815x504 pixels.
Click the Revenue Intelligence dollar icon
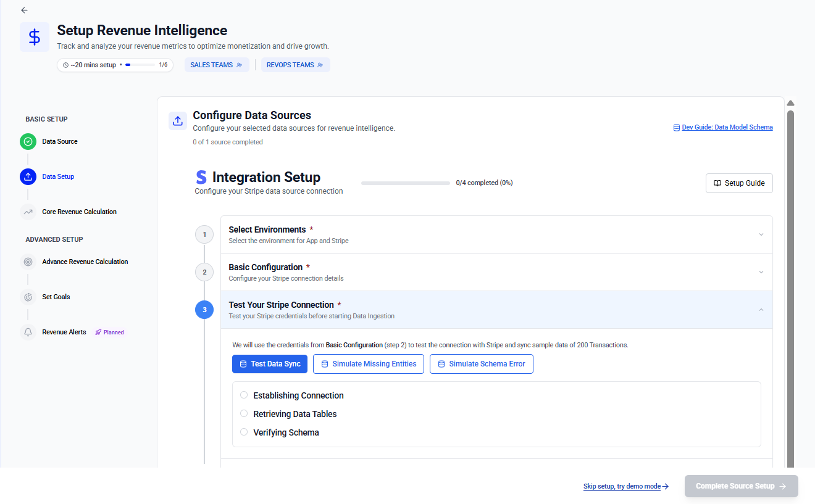(x=34, y=37)
